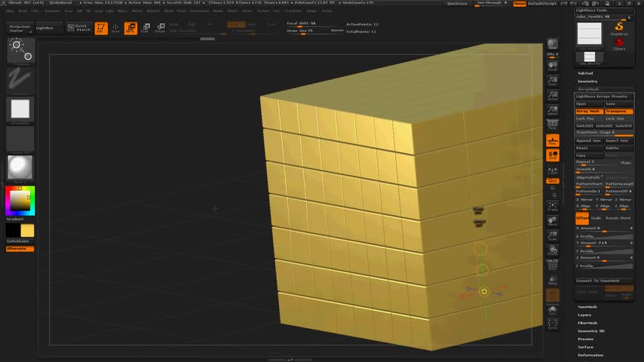Image resolution: width=644 pixels, height=362 pixels.
Task: Toggle the Perspective icon
Action: 553,124
